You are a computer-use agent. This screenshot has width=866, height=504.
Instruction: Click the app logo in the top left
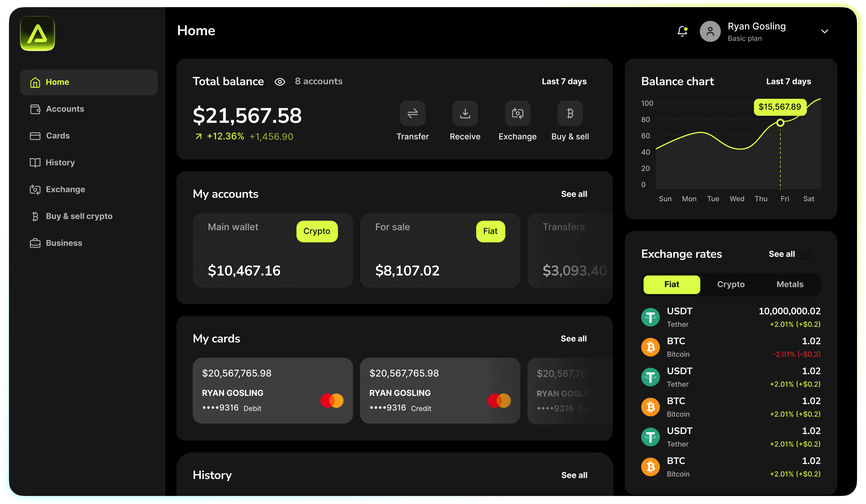point(37,33)
